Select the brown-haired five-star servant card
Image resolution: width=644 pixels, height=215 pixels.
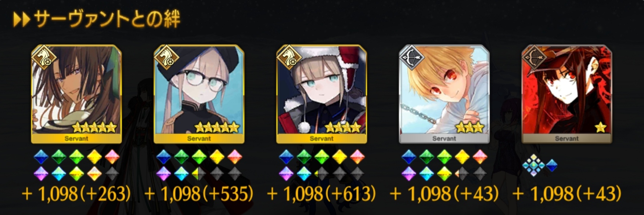[76, 94]
